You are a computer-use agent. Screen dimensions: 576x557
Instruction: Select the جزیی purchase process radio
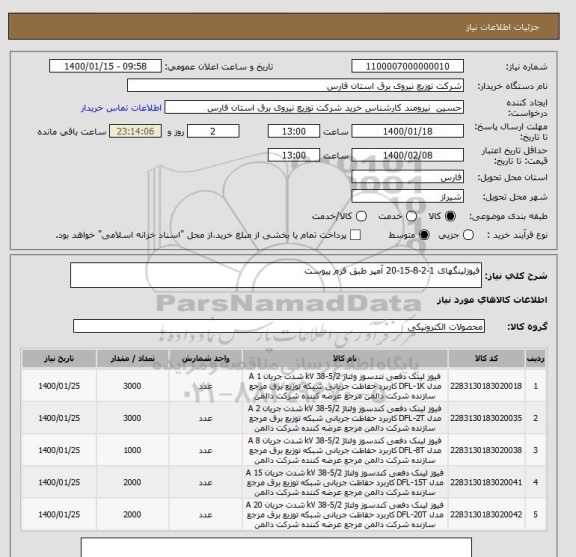[x=468, y=235]
